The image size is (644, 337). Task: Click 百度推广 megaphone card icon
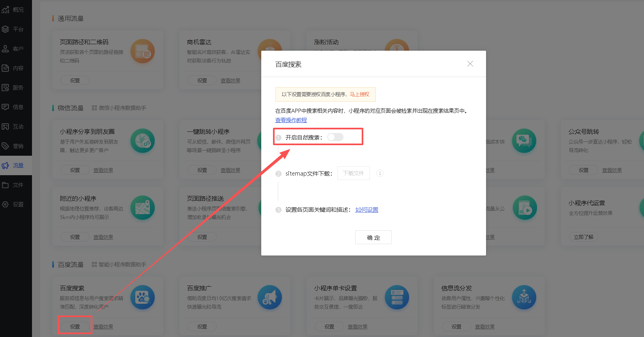(x=270, y=297)
